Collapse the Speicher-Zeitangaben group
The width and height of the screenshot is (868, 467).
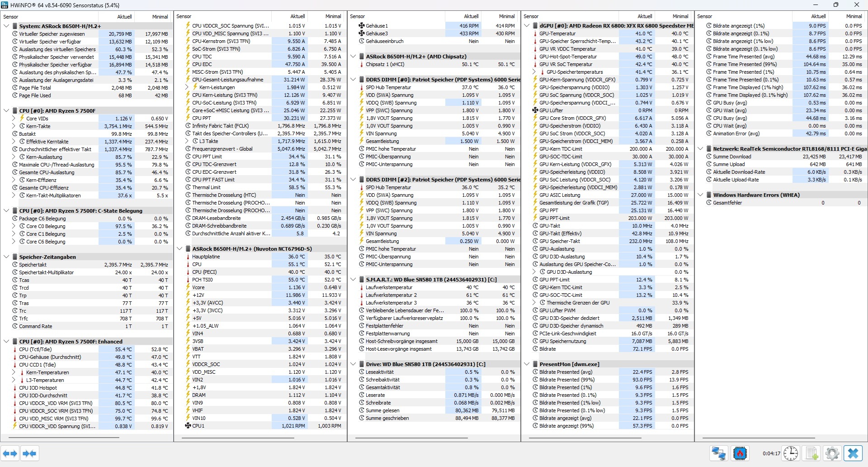click(x=6, y=257)
